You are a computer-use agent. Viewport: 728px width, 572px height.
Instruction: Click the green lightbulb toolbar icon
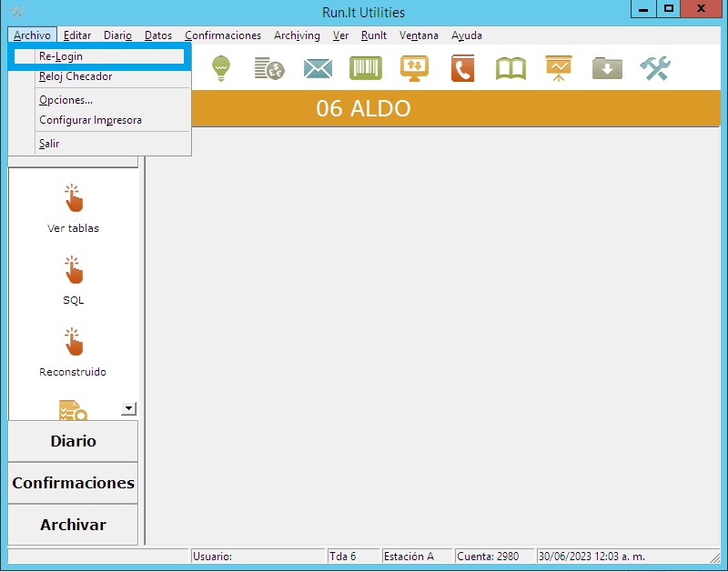pyautogui.click(x=221, y=68)
